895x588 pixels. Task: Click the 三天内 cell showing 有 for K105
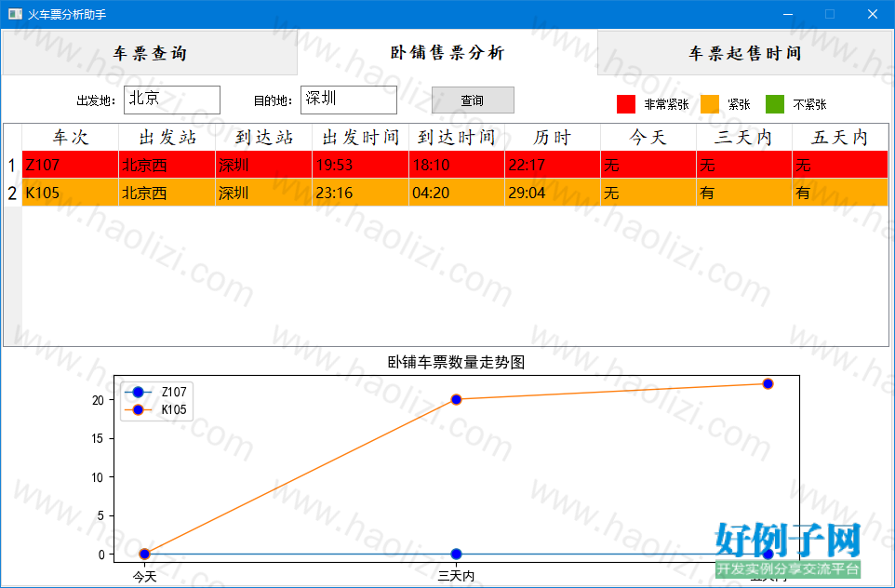744,193
